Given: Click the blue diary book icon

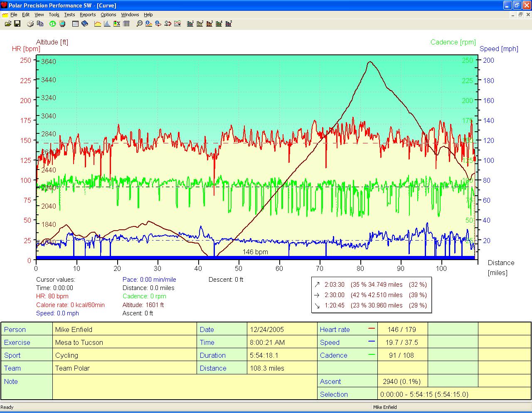Looking at the screenshot, I should click(85, 24).
